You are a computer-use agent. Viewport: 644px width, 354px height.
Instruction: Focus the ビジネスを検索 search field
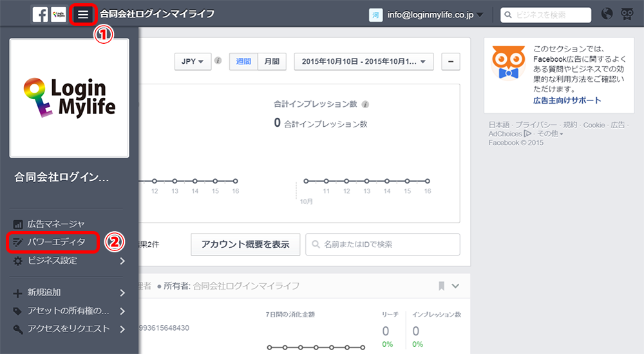click(546, 15)
